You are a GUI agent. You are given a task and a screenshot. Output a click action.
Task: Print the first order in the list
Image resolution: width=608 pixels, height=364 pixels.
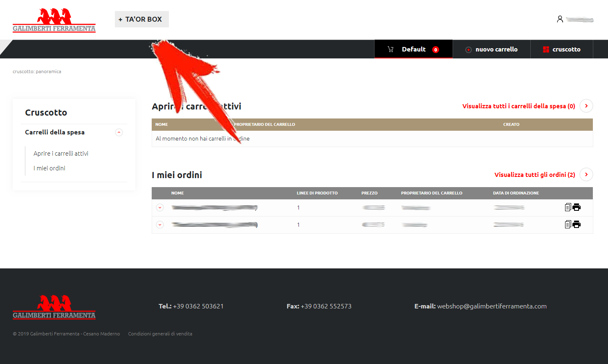(577, 207)
